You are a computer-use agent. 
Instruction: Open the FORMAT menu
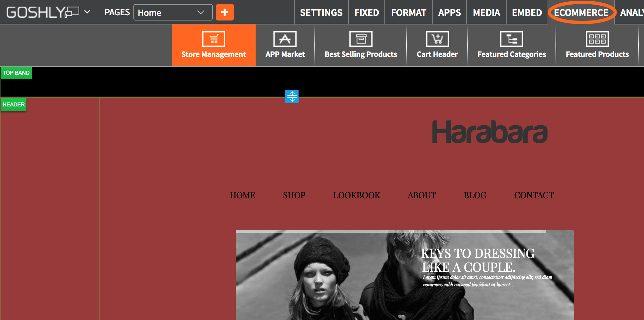[x=409, y=13]
